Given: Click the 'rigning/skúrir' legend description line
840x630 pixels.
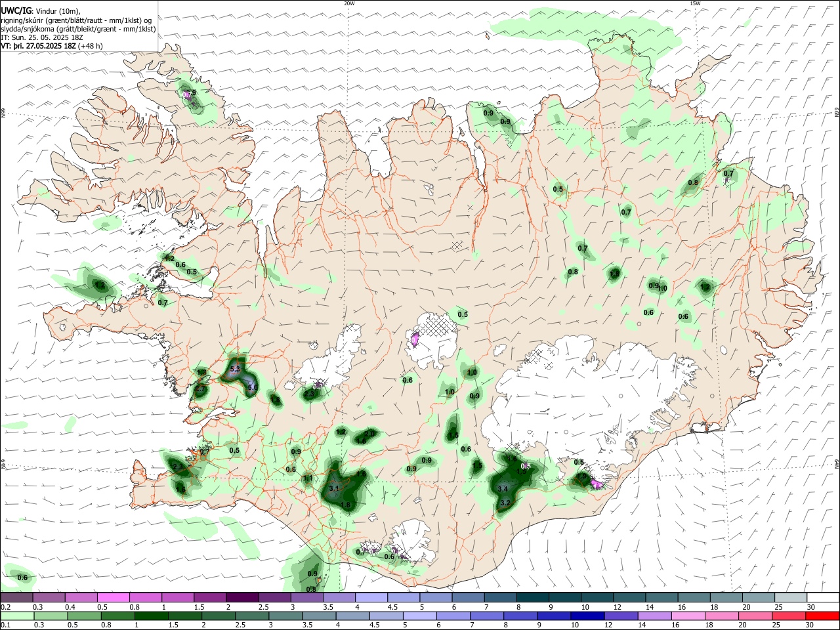Looking at the screenshot, I should tap(76, 20).
